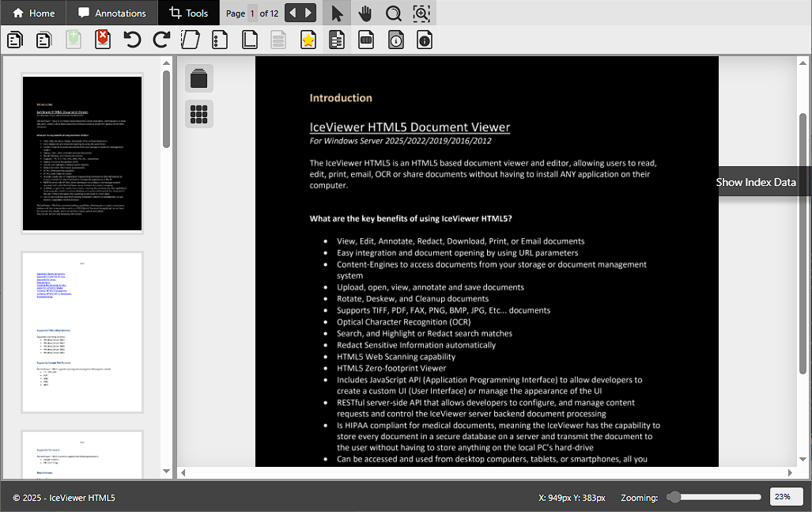Choose the magnifier zoom tool

[x=394, y=13]
